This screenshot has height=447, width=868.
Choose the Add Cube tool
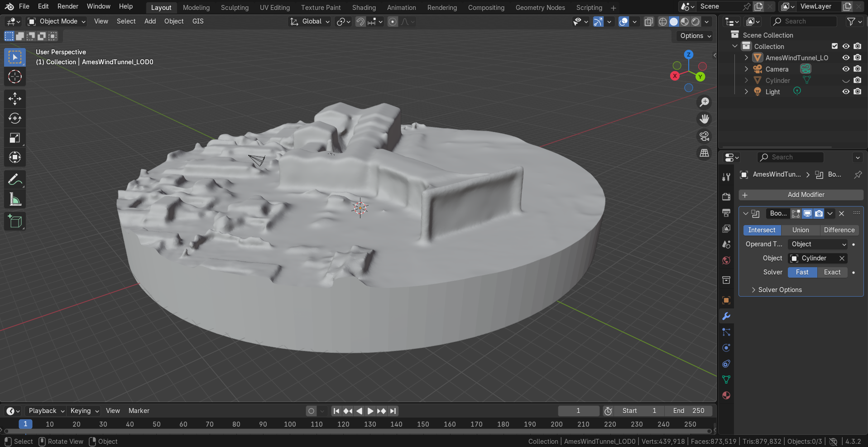15,221
